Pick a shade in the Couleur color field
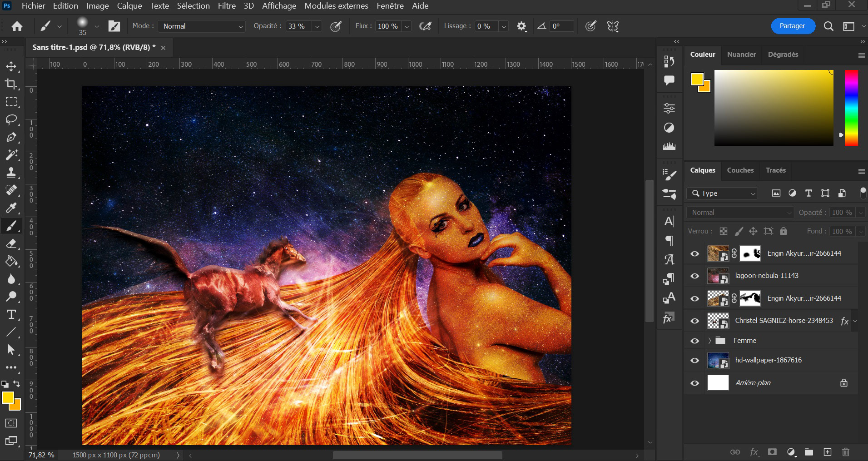 pos(774,108)
